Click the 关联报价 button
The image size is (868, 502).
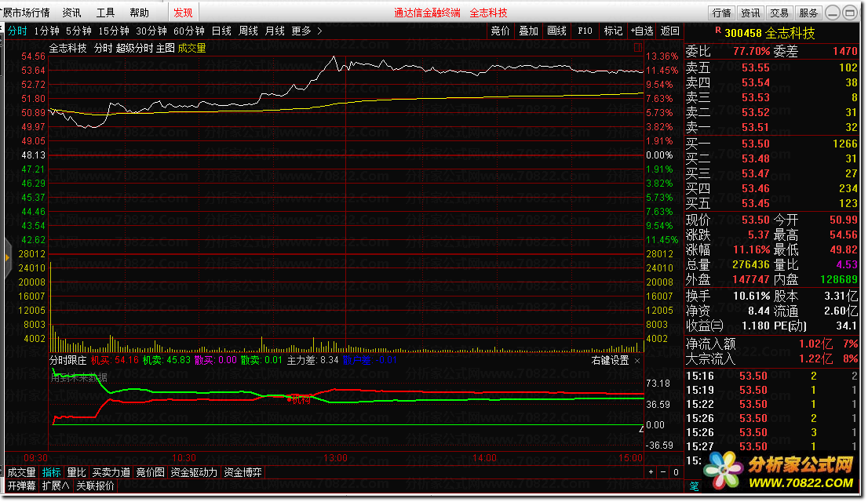95,486
